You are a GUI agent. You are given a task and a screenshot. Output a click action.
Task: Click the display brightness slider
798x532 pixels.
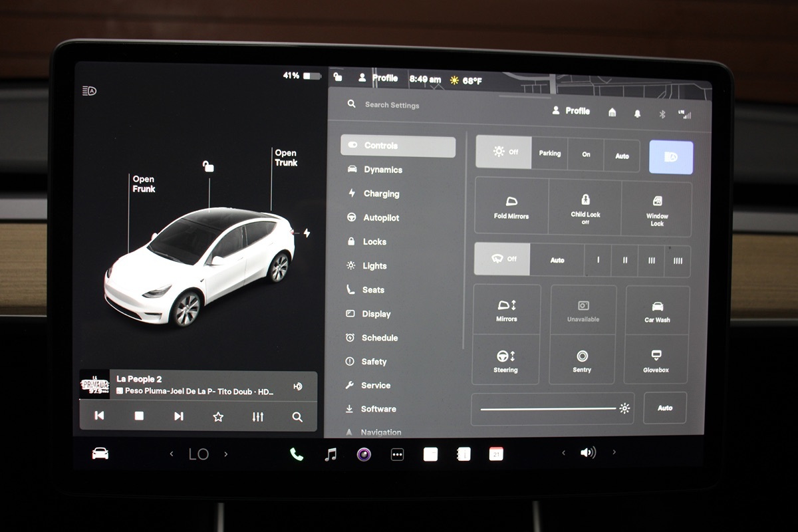pos(548,408)
